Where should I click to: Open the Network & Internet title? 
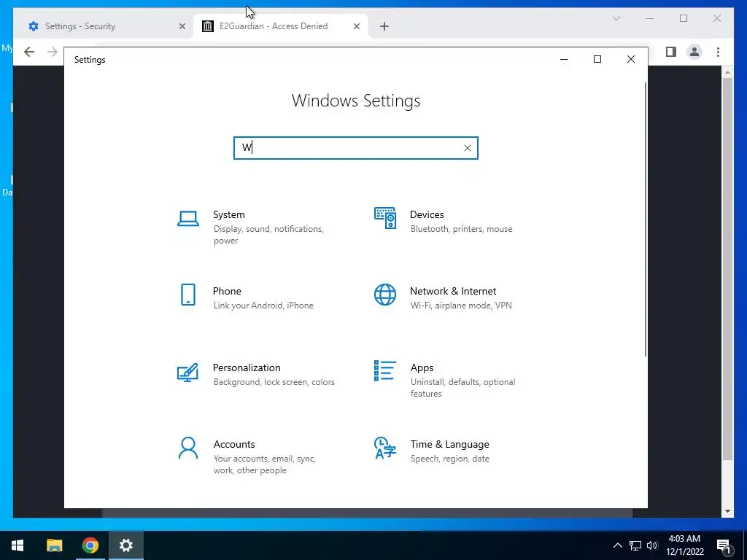point(453,291)
